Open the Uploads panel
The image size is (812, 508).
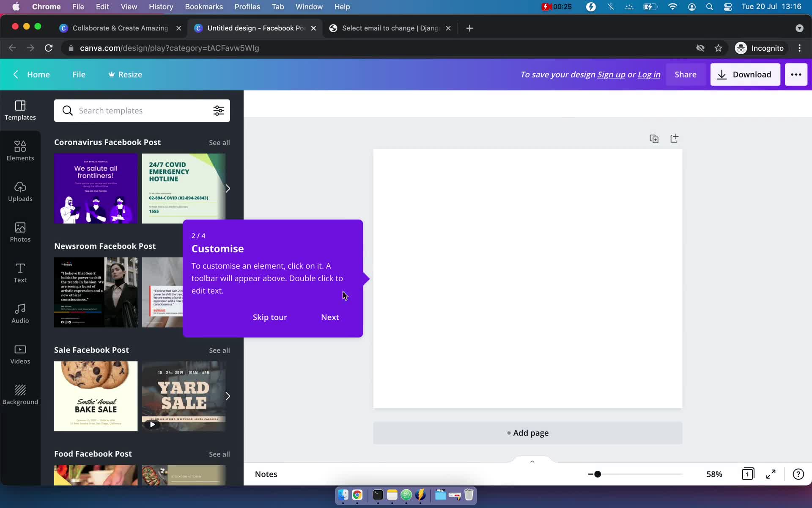point(20,192)
